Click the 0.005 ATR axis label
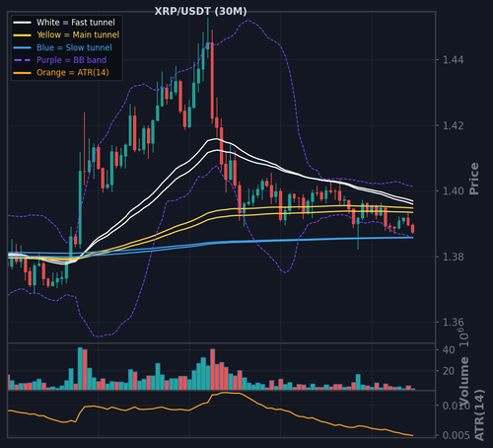The image size is (493, 448). 457,435
